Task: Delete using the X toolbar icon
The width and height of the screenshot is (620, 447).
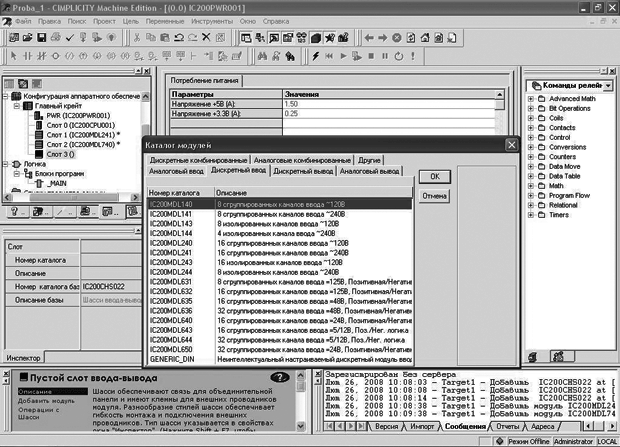Action: coord(206,38)
